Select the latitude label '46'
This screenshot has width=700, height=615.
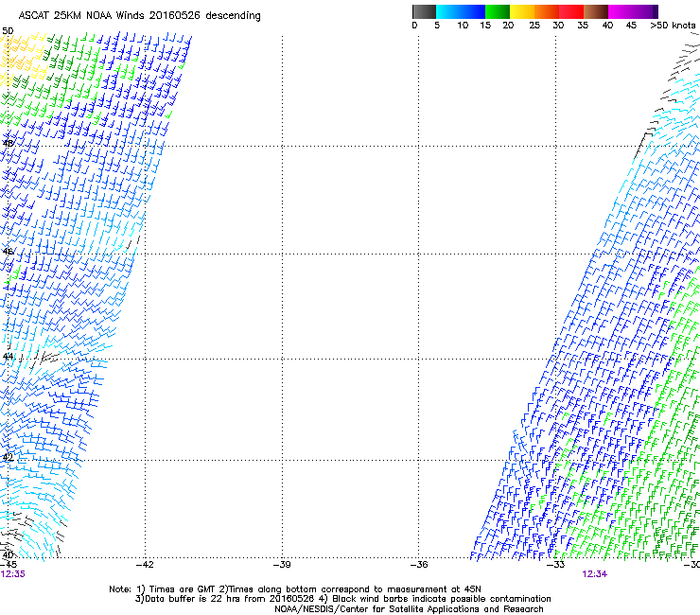coord(8,252)
